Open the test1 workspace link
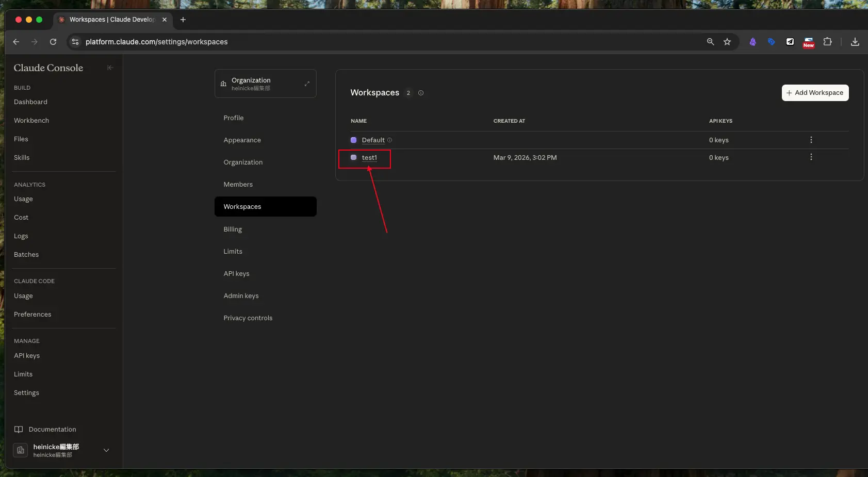868x477 pixels. click(369, 158)
